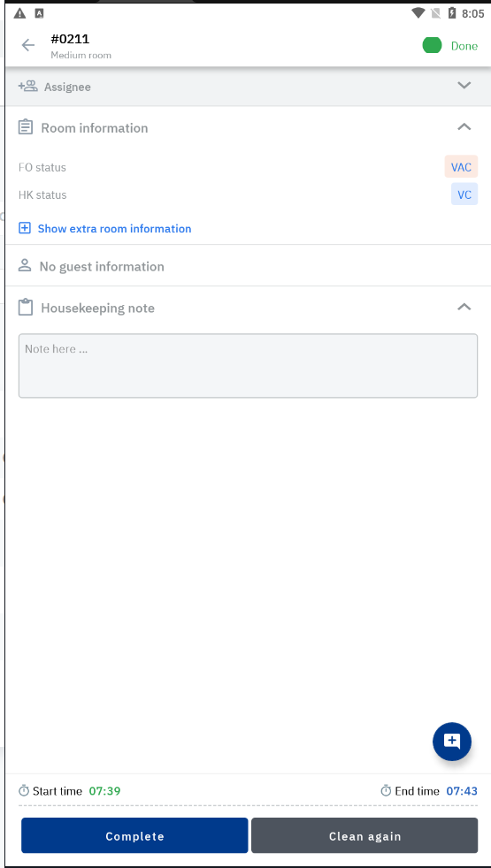The width and height of the screenshot is (491, 868).
Task: Toggle the green Done status indicator
Action: tap(432, 46)
